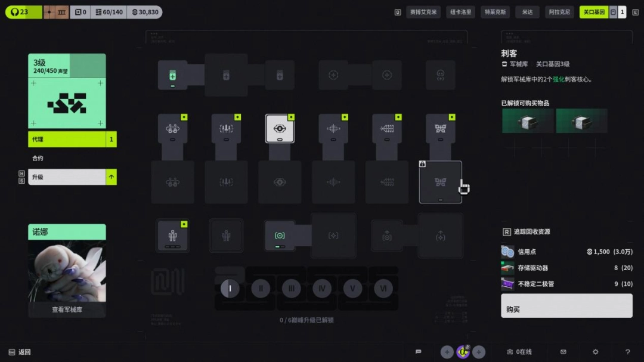Open the 合约 section
Screen dimensions: 644x362
(38, 158)
